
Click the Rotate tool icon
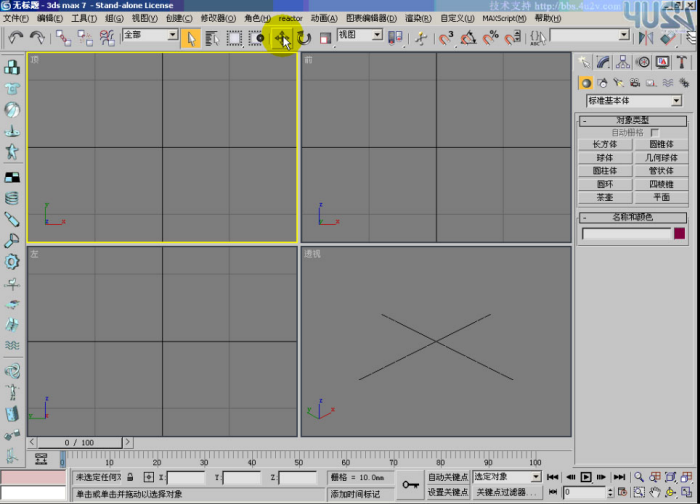point(304,38)
